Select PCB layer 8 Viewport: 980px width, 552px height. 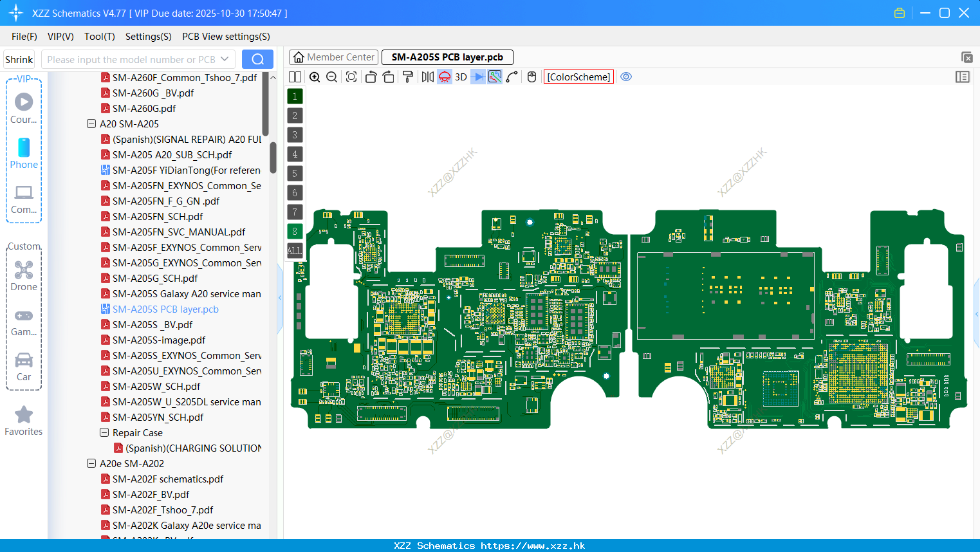(x=295, y=232)
